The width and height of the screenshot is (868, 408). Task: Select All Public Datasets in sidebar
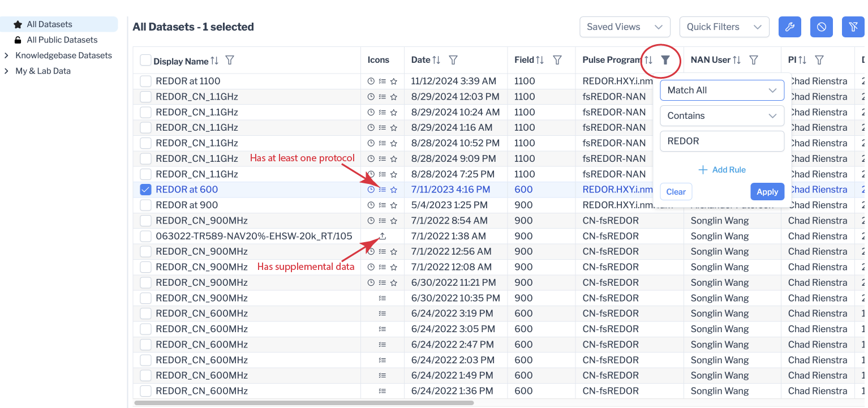[x=62, y=40]
